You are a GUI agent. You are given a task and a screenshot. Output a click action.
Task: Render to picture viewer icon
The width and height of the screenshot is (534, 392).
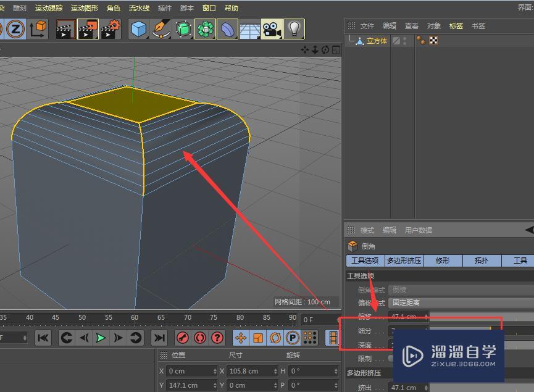point(88,29)
